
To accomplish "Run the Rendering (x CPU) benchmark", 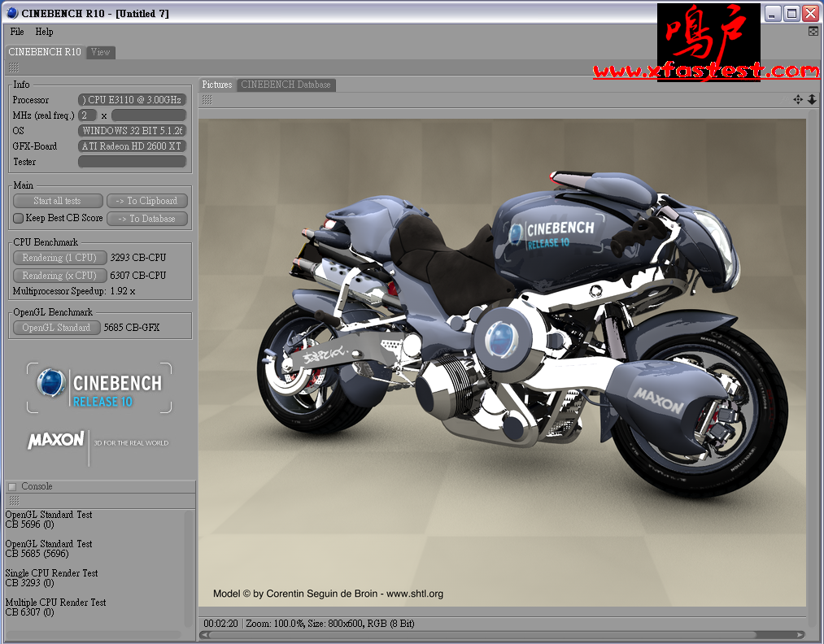I will (x=59, y=276).
